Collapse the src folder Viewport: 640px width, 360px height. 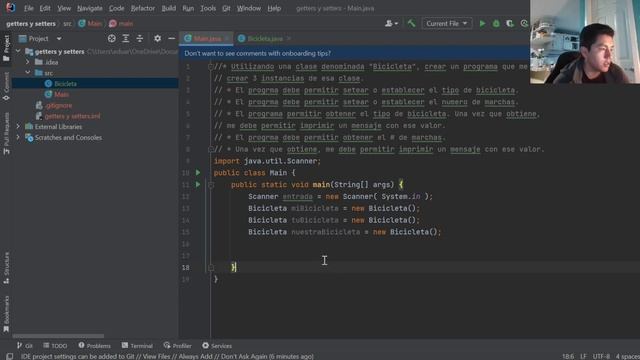[28, 73]
